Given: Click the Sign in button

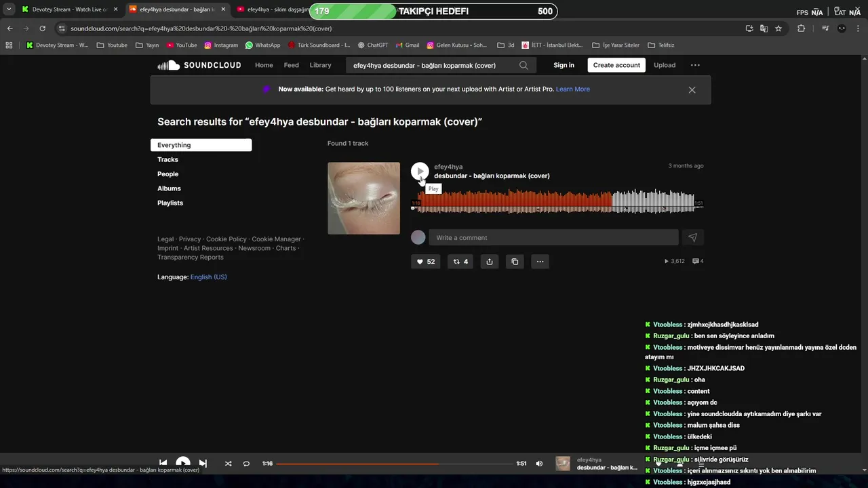Looking at the screenshot, I should [x=564, y=65].
